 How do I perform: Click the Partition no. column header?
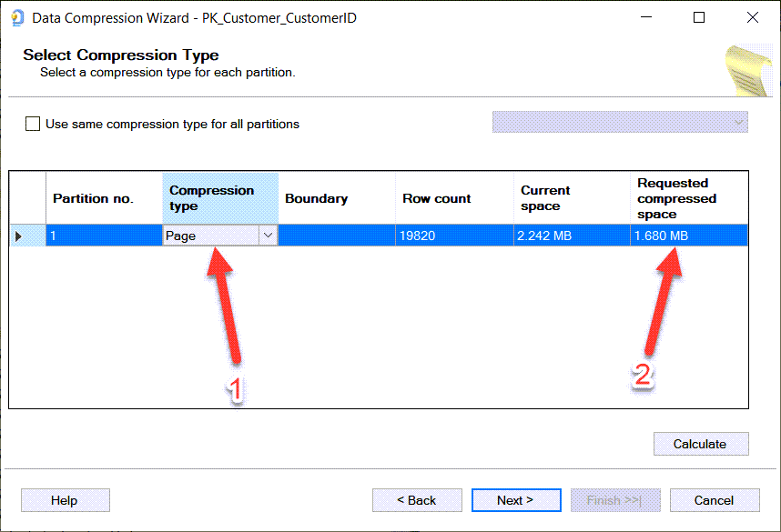[104, 198]
